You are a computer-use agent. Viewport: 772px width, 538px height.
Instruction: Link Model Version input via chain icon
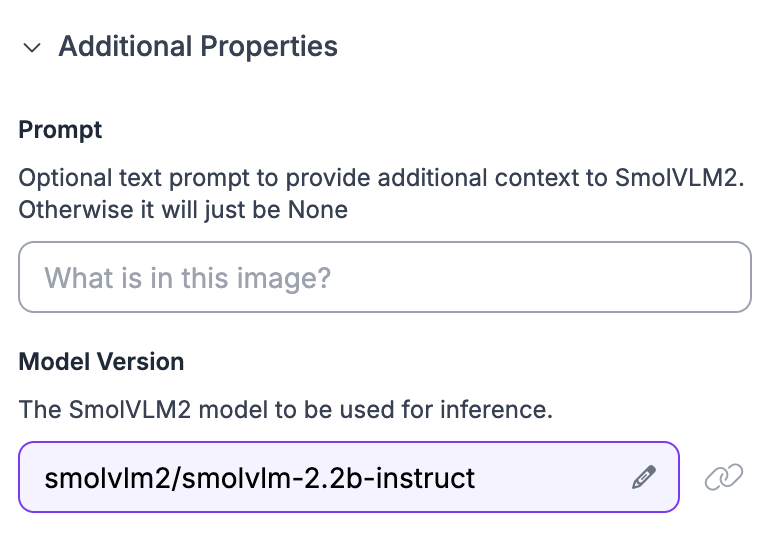(723, 477)
